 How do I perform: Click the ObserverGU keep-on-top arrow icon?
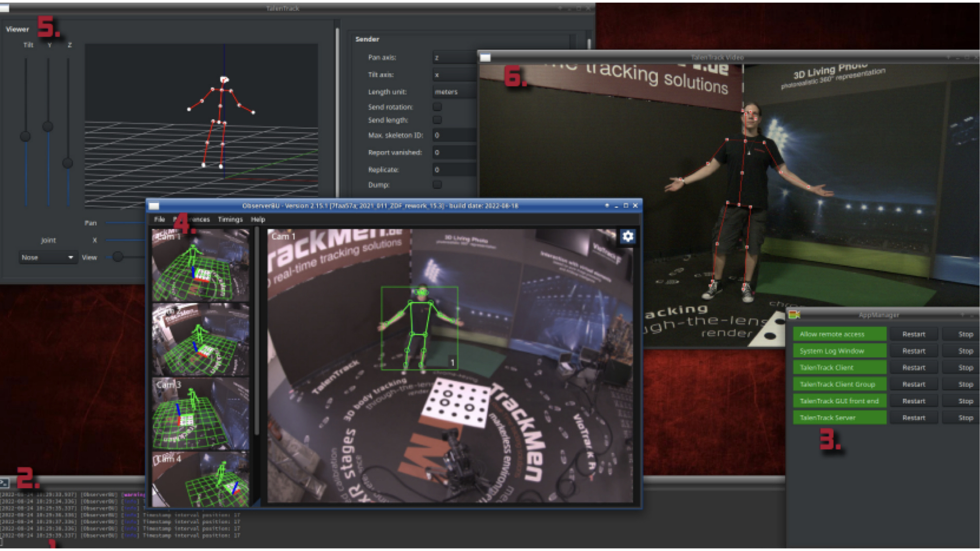tap(607, 206)
